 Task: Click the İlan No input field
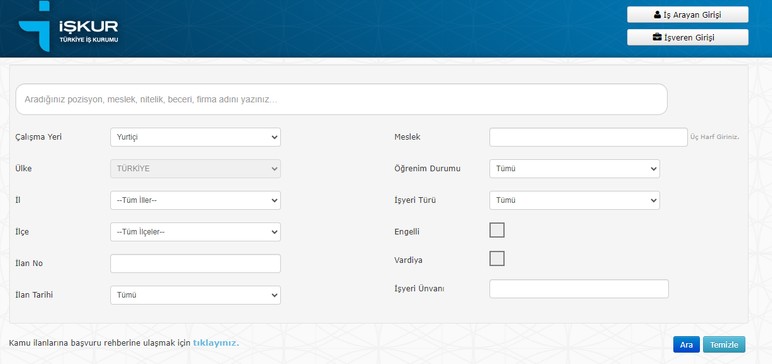point(195,264)
